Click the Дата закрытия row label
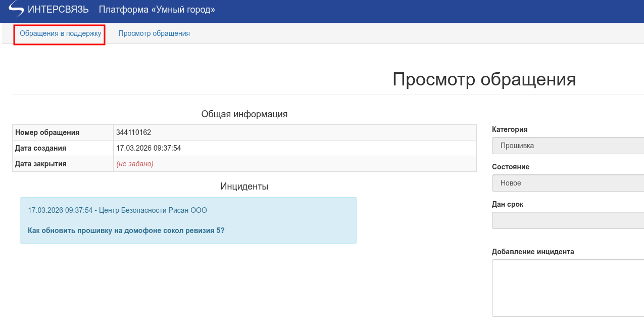Viewport: 644px width, 325px height. (41, 164)
